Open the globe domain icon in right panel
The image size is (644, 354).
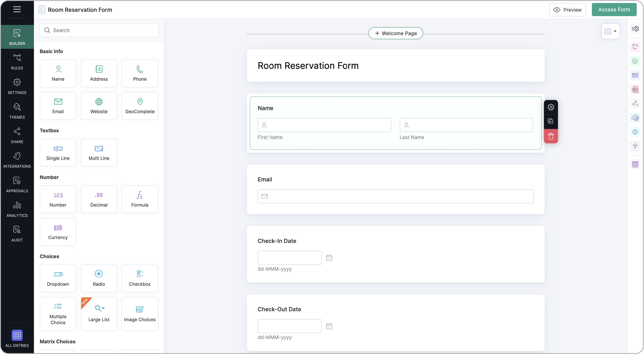[x=635, y=132]
